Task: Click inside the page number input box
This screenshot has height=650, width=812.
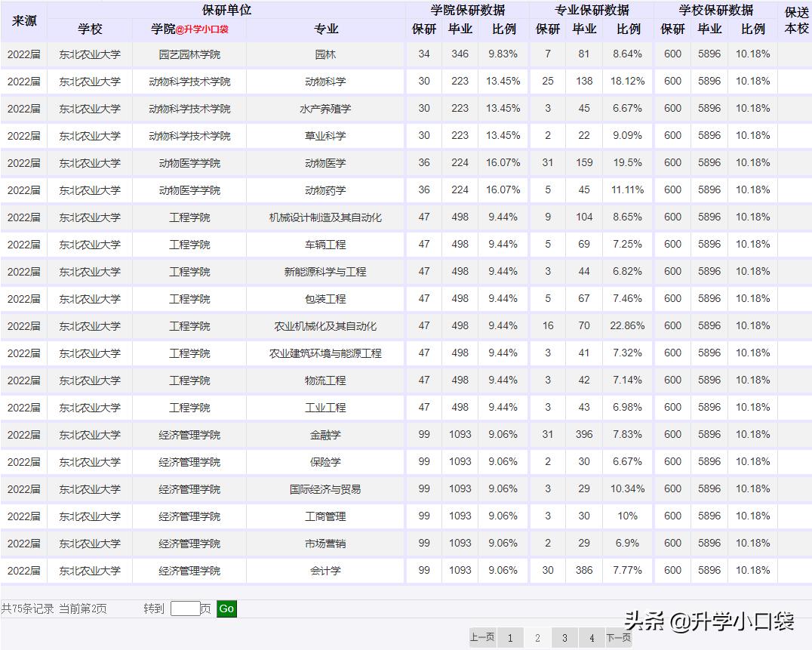Action: pos(186,608)
